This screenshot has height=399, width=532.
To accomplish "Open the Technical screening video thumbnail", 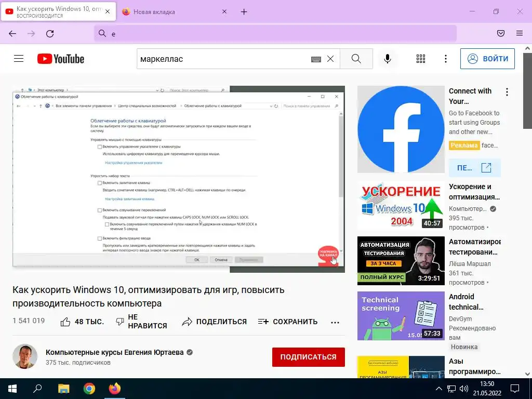I will pos(401,316).
